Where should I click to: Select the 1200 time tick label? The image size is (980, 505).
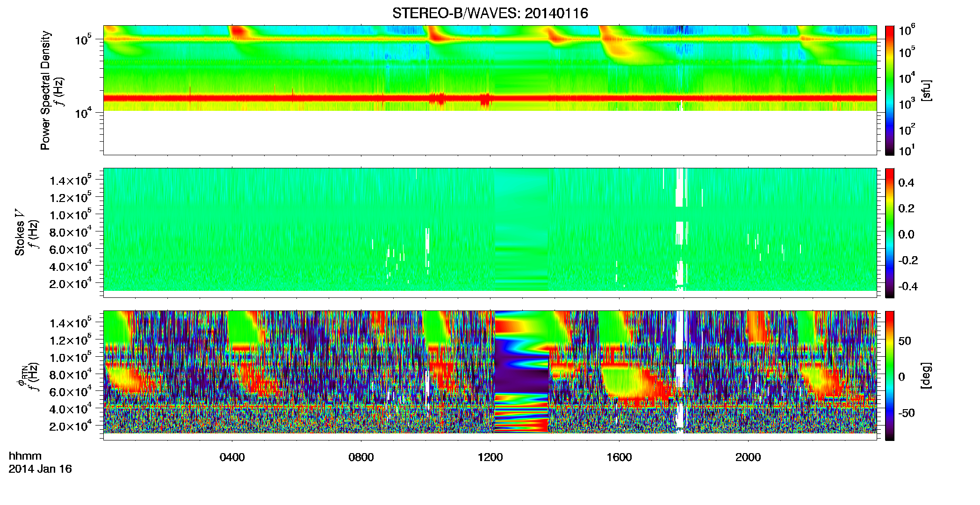pos(490,457)
